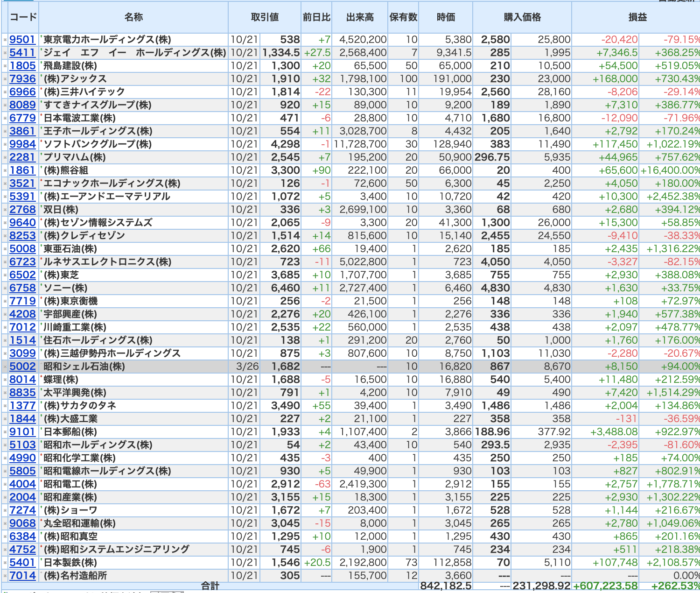Click the small x icon beside code 6779
700x593 pixels.
click(5, 119)
